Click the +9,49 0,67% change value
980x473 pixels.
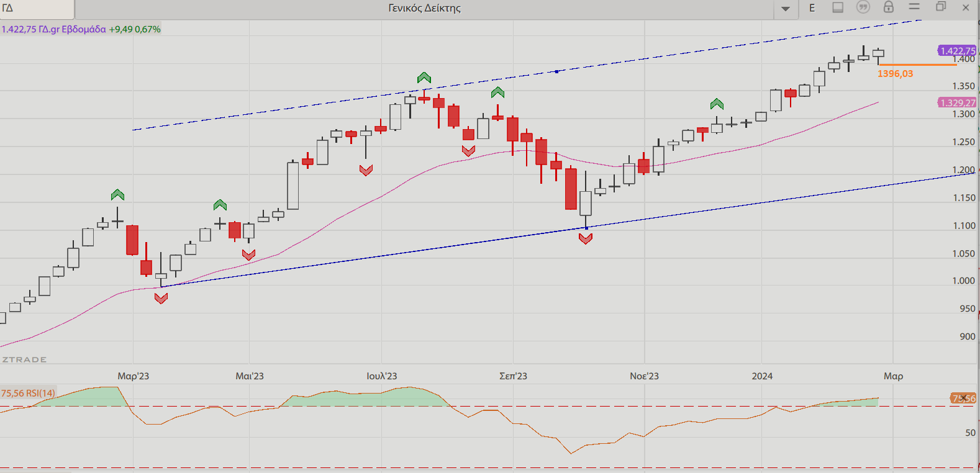(x=135, y=29)
